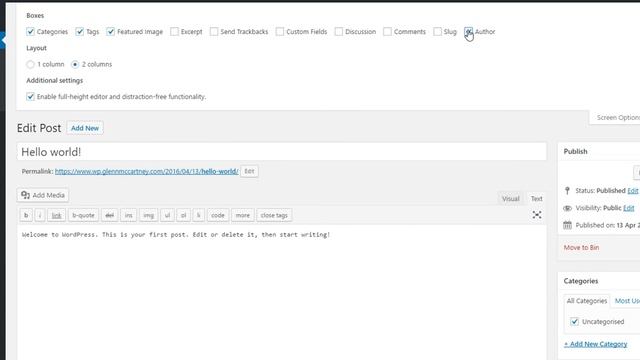Click inside the post content text area
The width and height of the screenshot is (640, 360).
(x=282, y=292)
